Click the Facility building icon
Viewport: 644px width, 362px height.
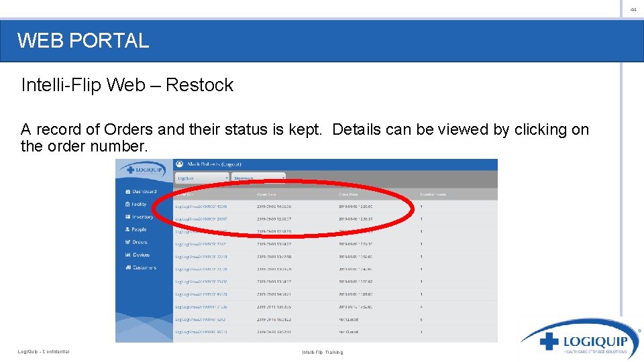coord(127,204)
